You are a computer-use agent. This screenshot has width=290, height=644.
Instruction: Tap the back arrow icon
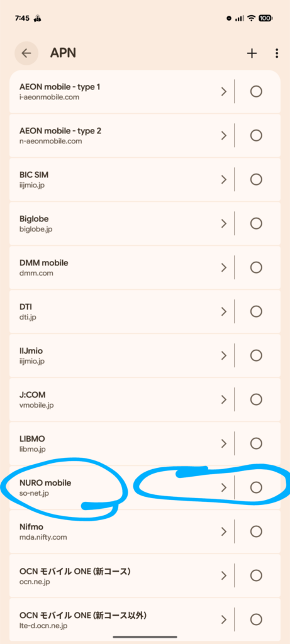[x=26, y=53]
